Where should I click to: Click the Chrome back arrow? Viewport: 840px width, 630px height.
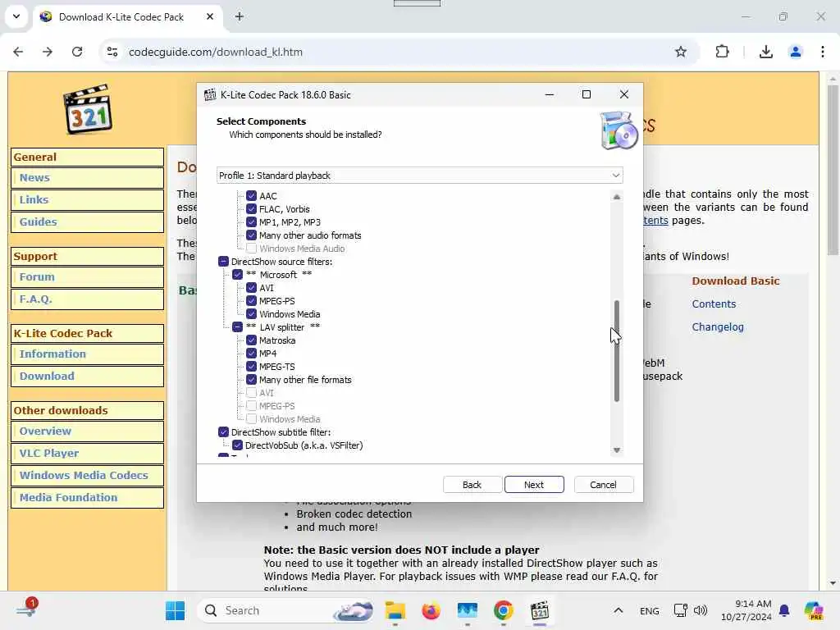(x=18, y=52)
